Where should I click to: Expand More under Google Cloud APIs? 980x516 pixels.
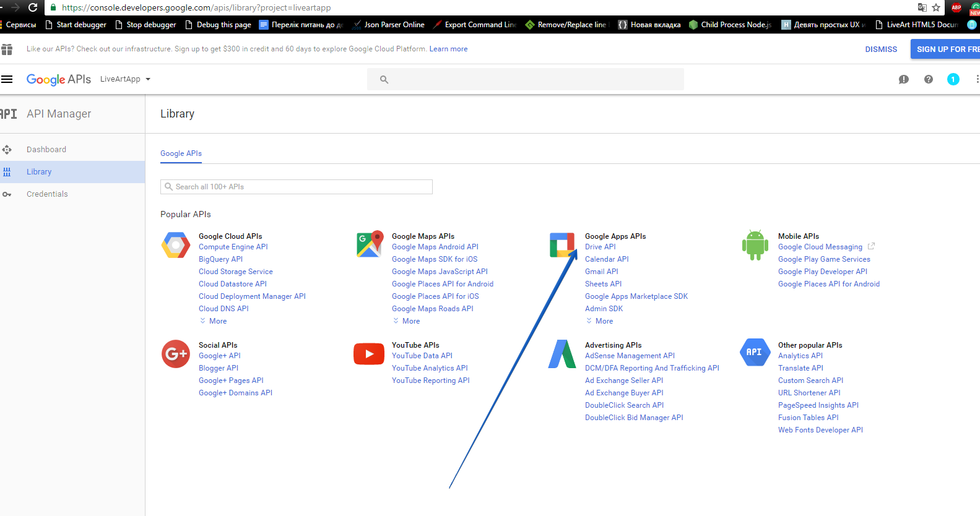click(x=213, y=321)
